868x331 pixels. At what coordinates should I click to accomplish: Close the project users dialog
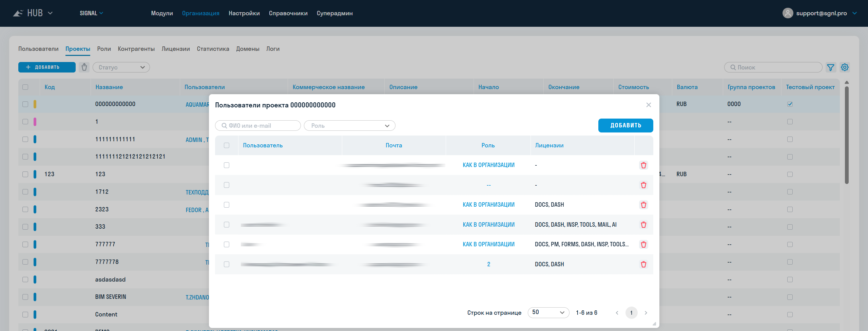click(649, 105)
